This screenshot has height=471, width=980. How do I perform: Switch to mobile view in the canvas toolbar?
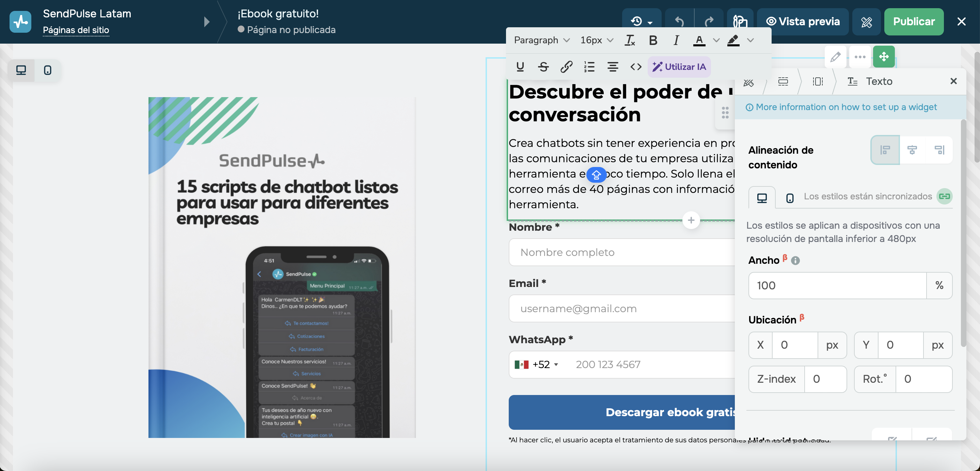(48, 70)
